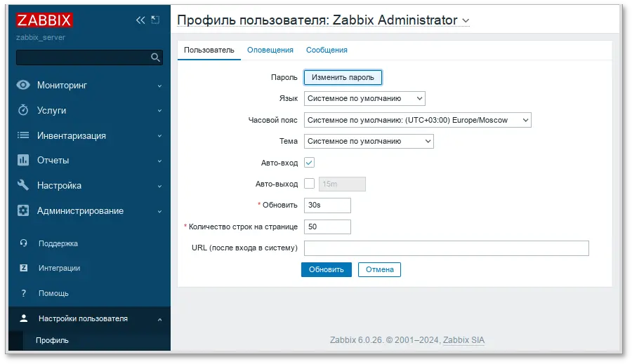Click the Отчеты chart icon

(x=23, y=160)
